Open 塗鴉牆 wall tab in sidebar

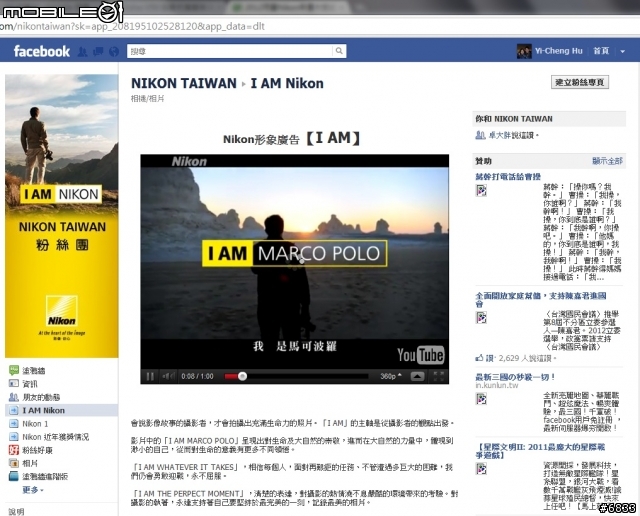click(x=33, y=371)
